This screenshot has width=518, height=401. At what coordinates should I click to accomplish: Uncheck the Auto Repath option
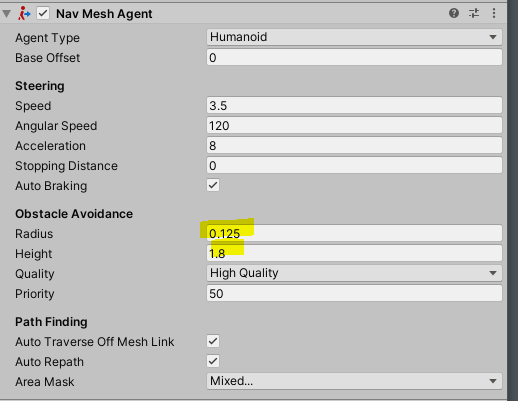pos(213,361)
